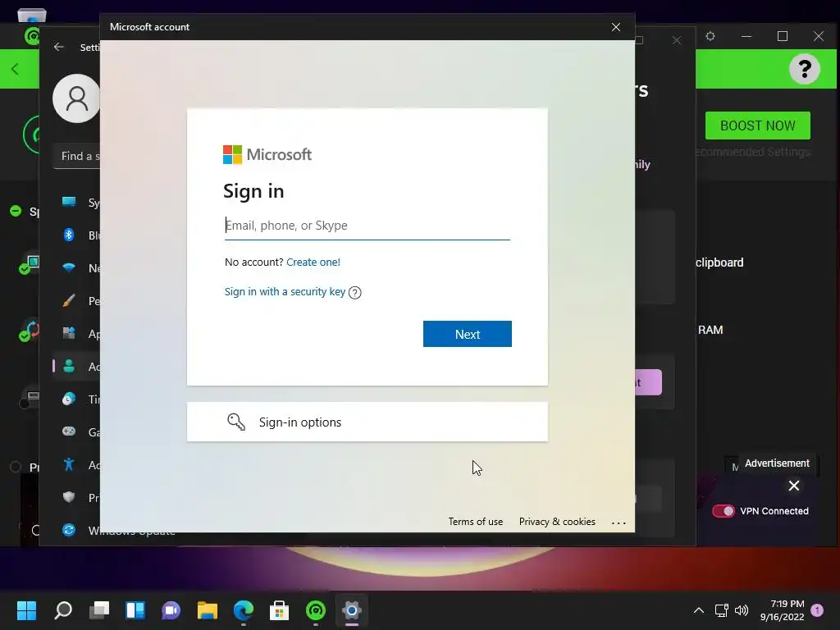
Task: Open the Chat app from taskbar
Action: click(171, 610)
